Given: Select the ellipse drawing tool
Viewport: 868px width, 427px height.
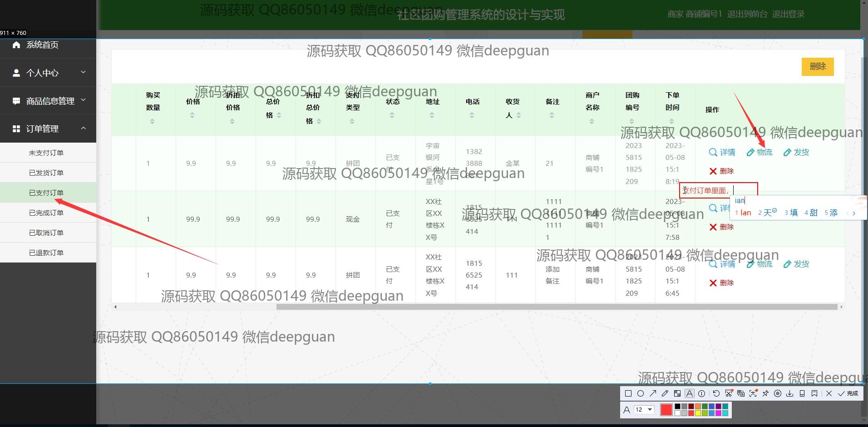Looking at the screenshot, I should pyautogui.click(x=641, y=393).
